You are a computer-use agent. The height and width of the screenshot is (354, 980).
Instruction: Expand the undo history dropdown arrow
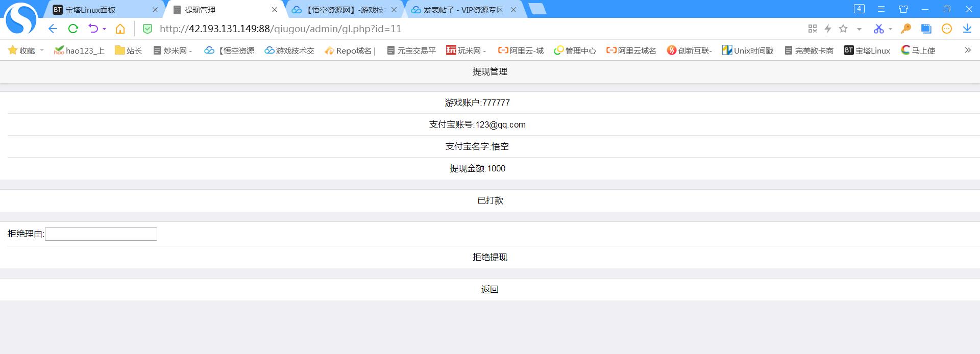[104, 29]
